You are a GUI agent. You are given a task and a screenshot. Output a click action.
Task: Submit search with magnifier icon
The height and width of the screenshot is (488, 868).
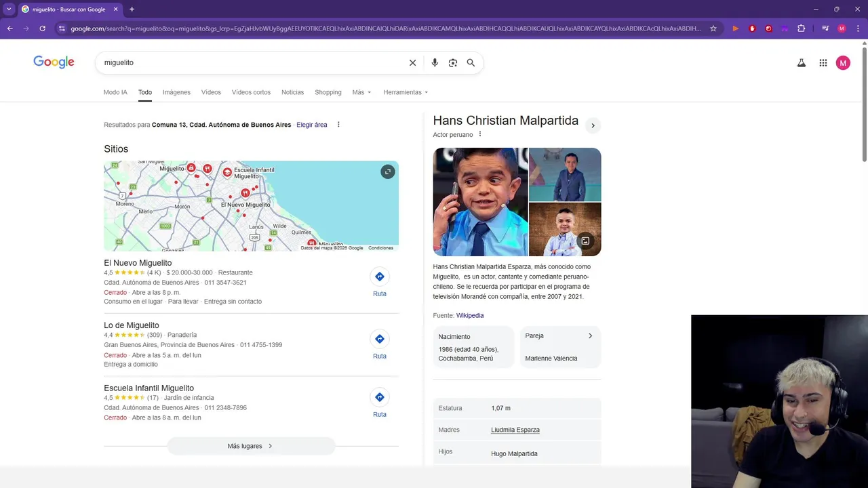click(x=471, y=62)
